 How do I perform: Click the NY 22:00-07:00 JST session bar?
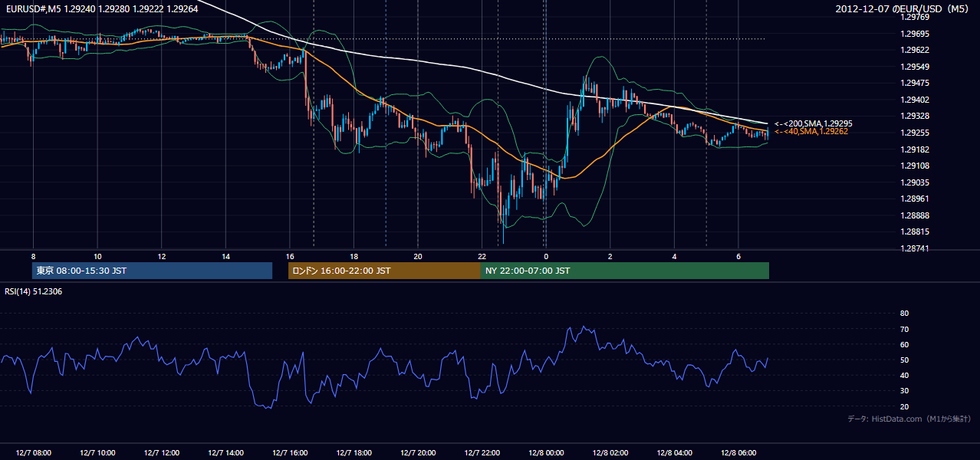click(625, 271)
